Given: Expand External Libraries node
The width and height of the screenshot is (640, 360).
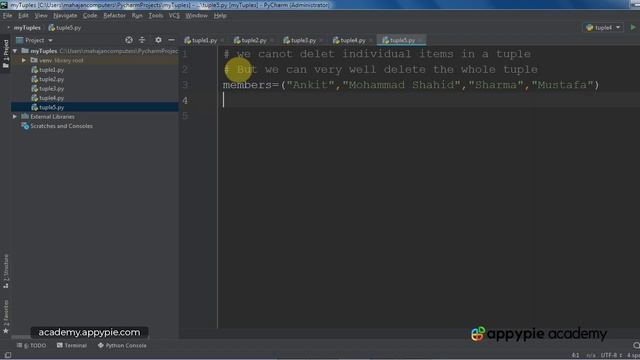Looking at the screenshot, I should pos(15,117).
